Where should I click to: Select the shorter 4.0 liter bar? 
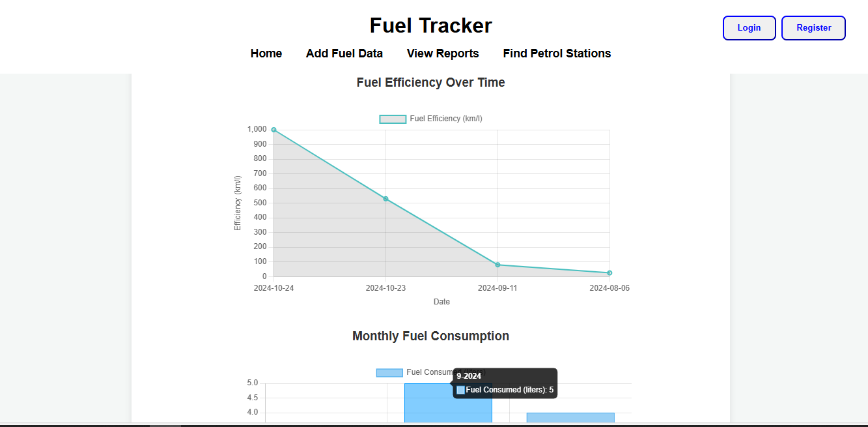[x=570, y=417]
